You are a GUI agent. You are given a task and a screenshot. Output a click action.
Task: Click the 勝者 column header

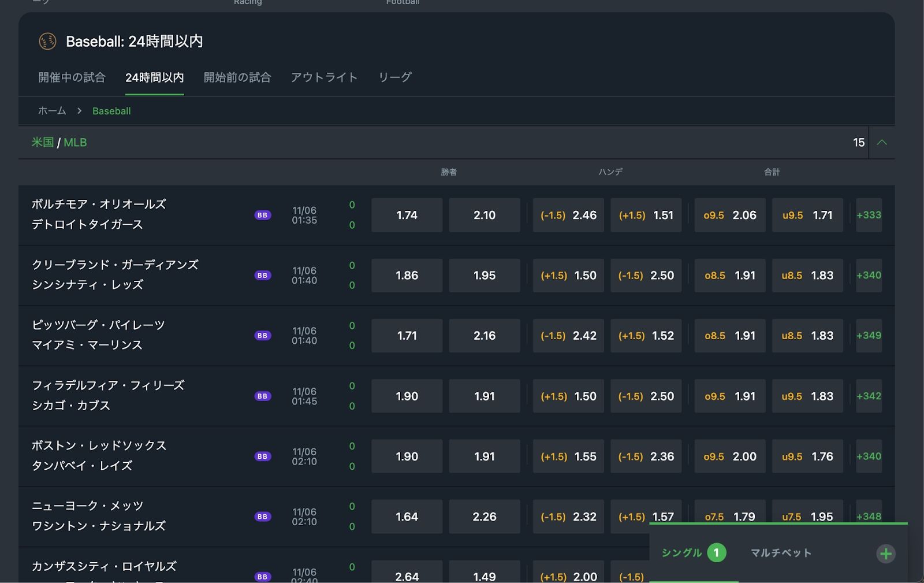(x=449, y=172)
